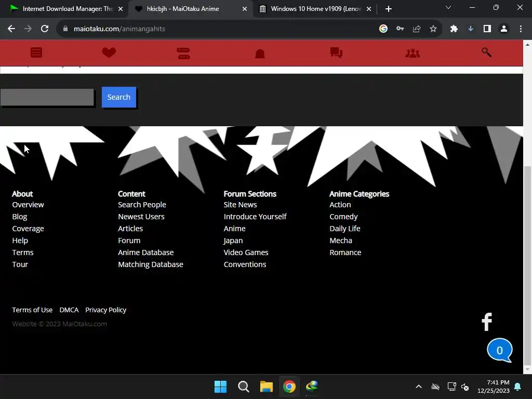Open the Facebook page icon

[x=487, y=322]
